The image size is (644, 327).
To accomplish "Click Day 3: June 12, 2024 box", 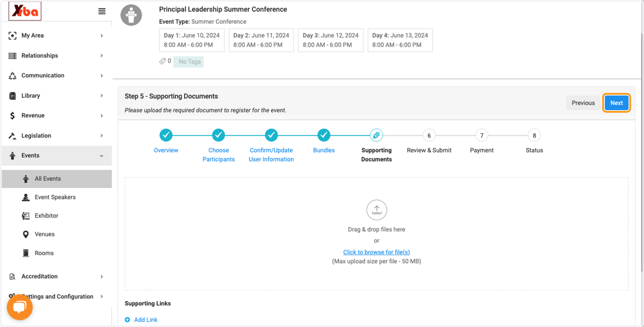I will click(331, 40).
